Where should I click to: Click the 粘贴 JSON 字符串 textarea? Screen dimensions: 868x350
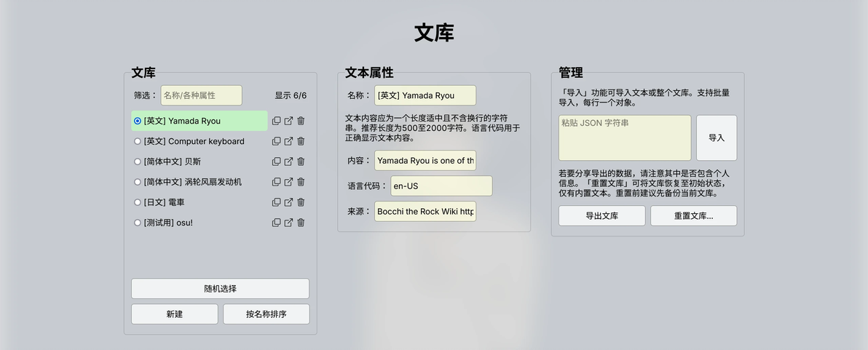coord(625,138)
